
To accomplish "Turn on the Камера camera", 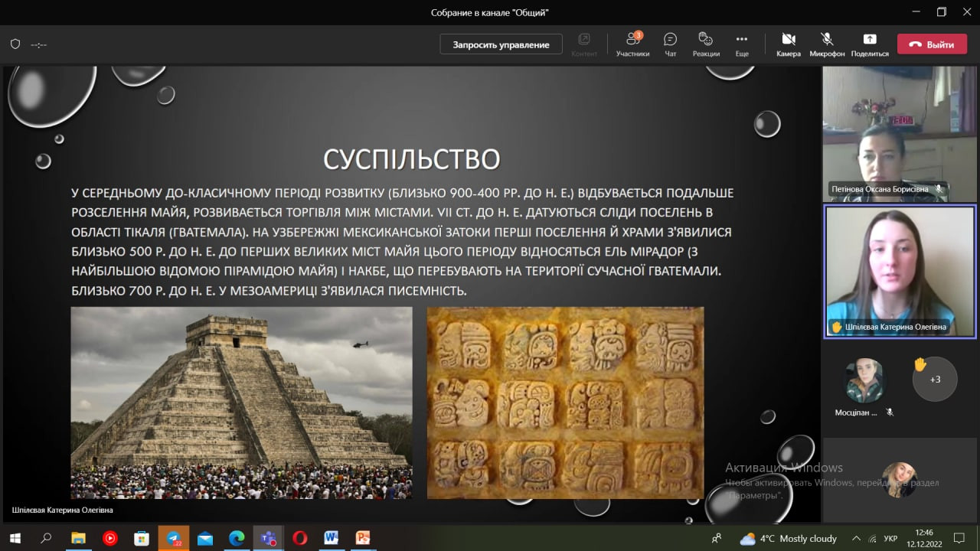I will click(788, 44).
